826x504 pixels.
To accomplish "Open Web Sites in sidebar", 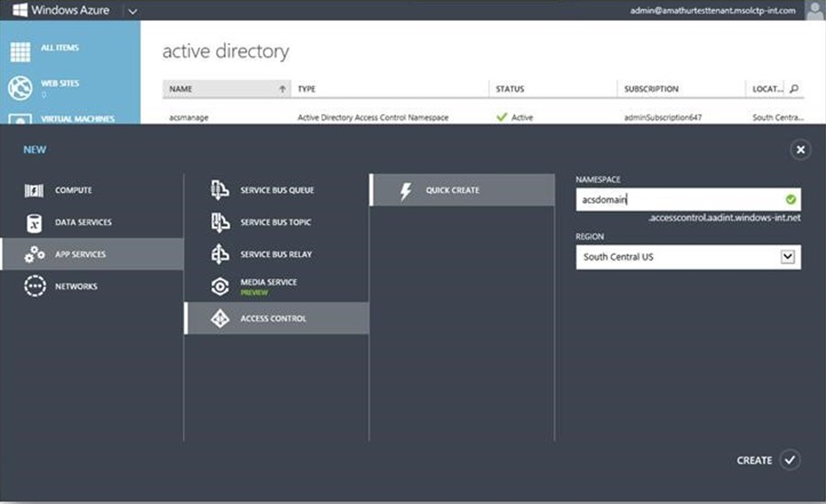I will (x=60, y=83).
